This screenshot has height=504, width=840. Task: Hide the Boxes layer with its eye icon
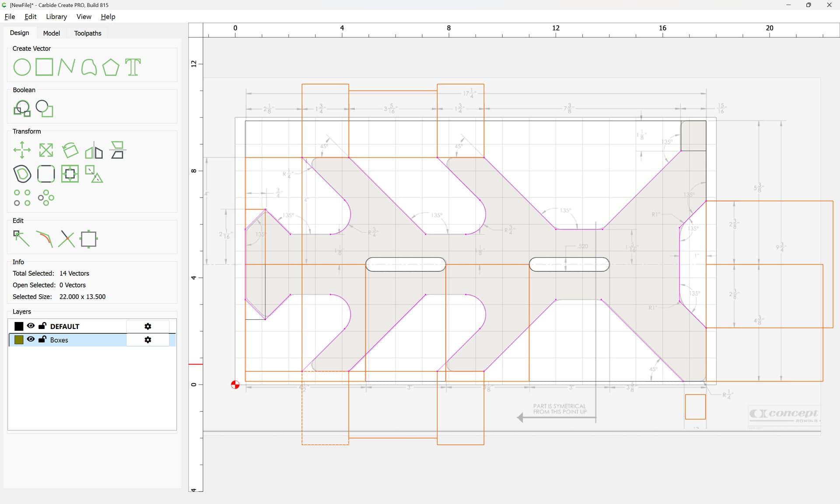[x=31, y=339]
